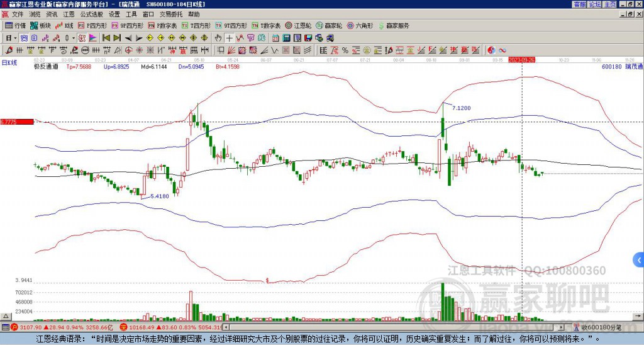Open the 工具 menu
This screenshot has height=345, width=644.
(x=131, y=14)
